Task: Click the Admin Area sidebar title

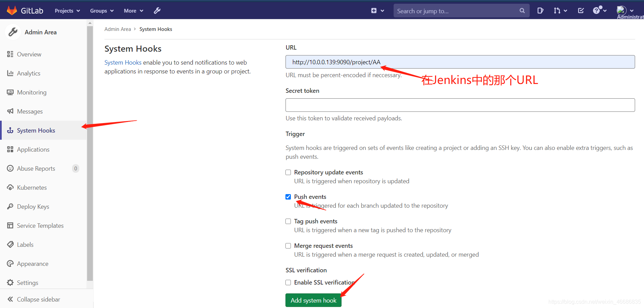Action: [40, 32]
